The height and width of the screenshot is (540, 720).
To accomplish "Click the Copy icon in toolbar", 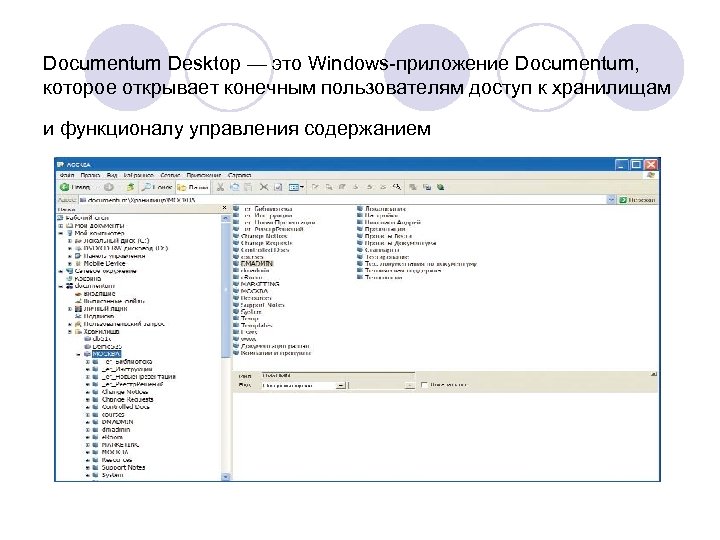I will pos(235,187).
